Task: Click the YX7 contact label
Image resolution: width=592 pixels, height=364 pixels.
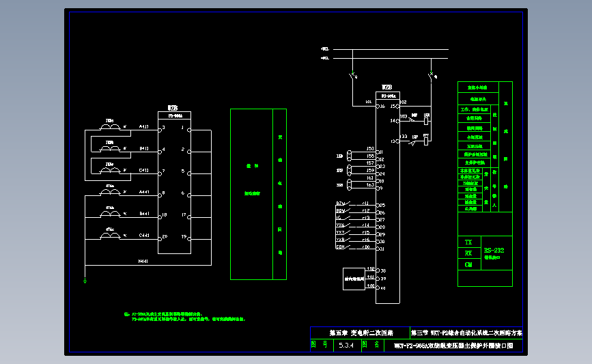Action: coord(340,232)
